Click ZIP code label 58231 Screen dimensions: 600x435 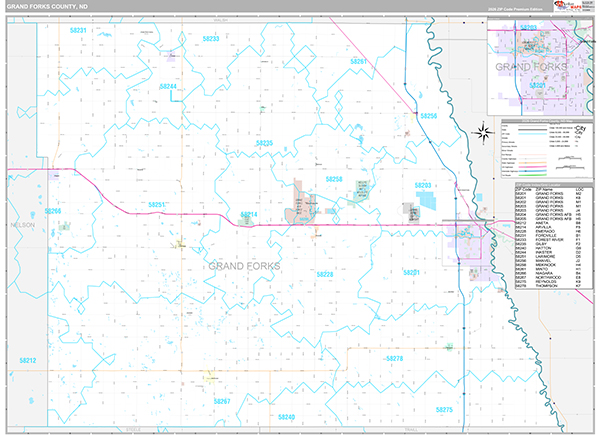click(78, 30)
